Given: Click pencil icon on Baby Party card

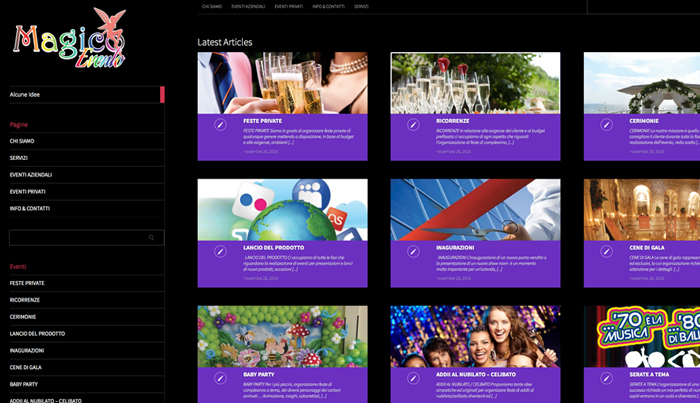Looking at the screenshot, I should click(x=220, y=378).
